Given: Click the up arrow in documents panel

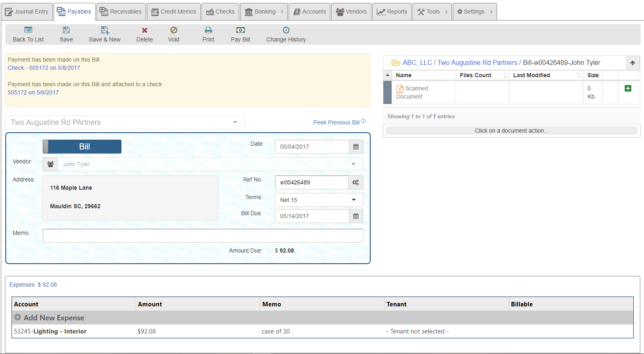Looking at the screenshot, I should point(633,63).
